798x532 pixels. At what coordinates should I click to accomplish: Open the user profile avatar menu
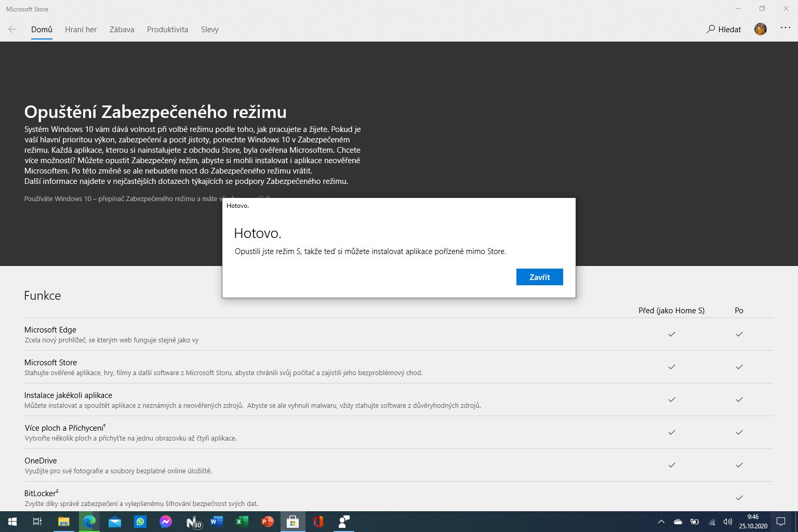tap(761, 29)
